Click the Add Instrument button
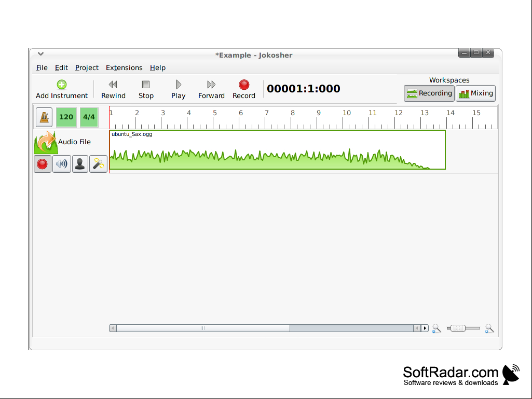The image size is (532, 399). click(x=61, y=90)
